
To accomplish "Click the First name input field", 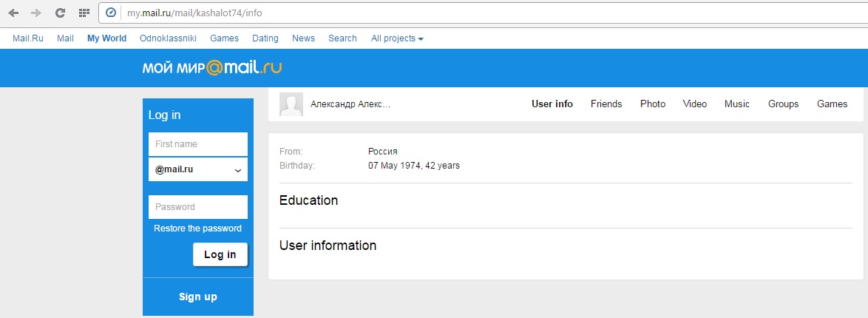I will (x=197, y=144).
